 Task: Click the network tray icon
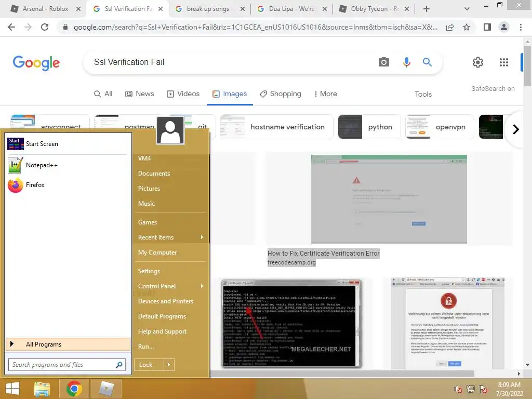click(x=471, y=389)
